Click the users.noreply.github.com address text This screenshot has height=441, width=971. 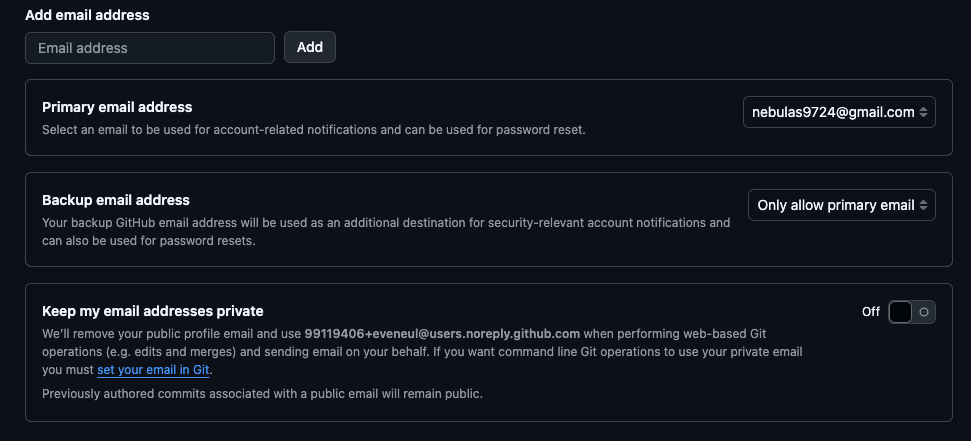coord(442,334)
